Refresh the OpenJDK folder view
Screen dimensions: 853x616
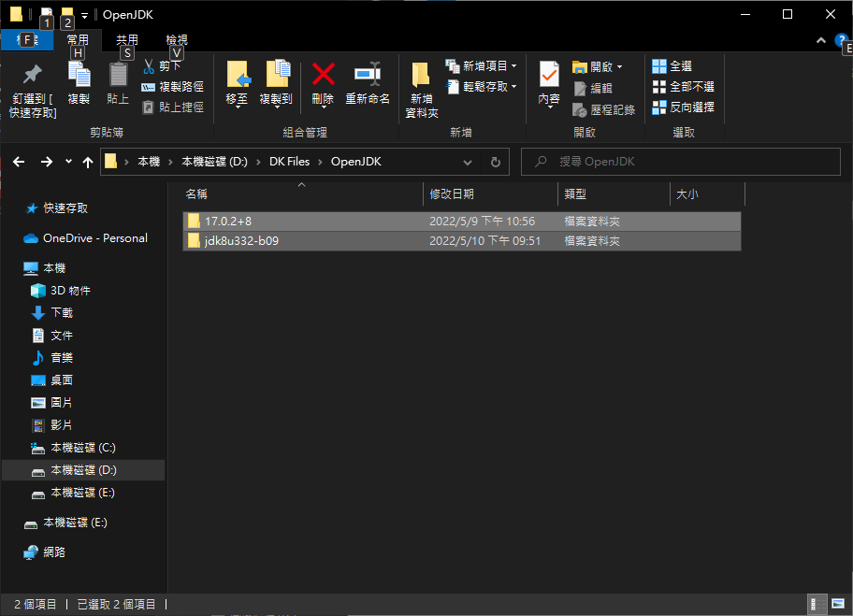[495, 162]
